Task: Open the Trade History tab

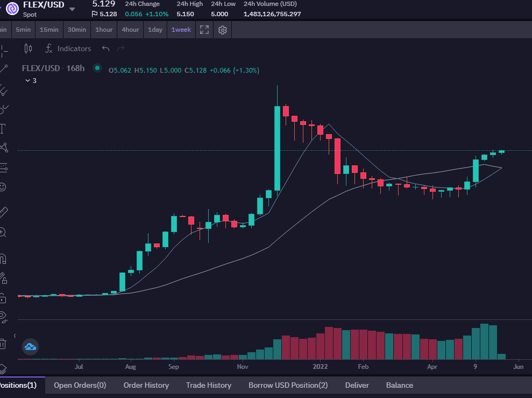Action: click(x=209, y=385)
